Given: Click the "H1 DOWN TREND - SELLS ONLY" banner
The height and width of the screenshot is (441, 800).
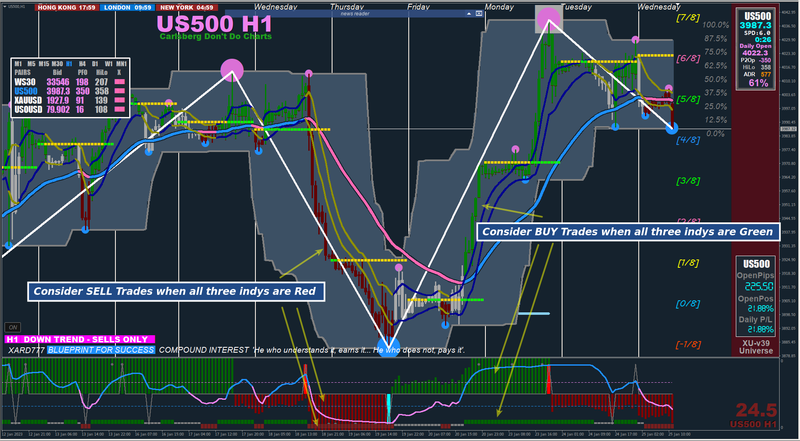Looking at the screenshot, I should pyautogui.click(x=79, y=339).
